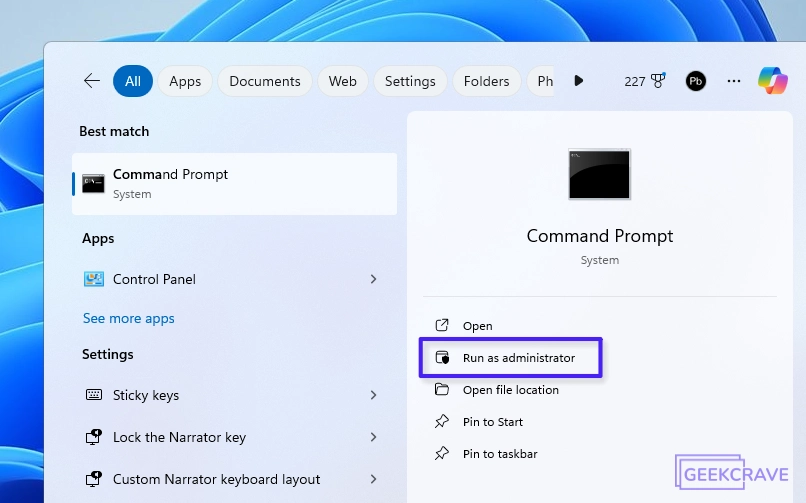Click the Sticky keys keyboard icon
The height and width of the screenshot is (503, 806).
click(94, 395)
